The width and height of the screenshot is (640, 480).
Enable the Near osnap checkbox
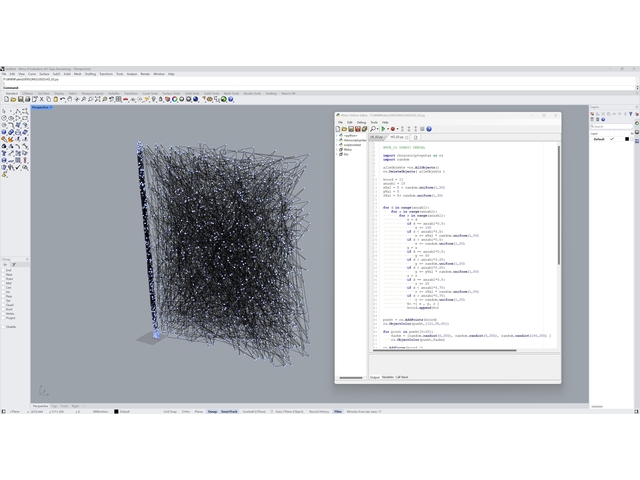point(4,275)
